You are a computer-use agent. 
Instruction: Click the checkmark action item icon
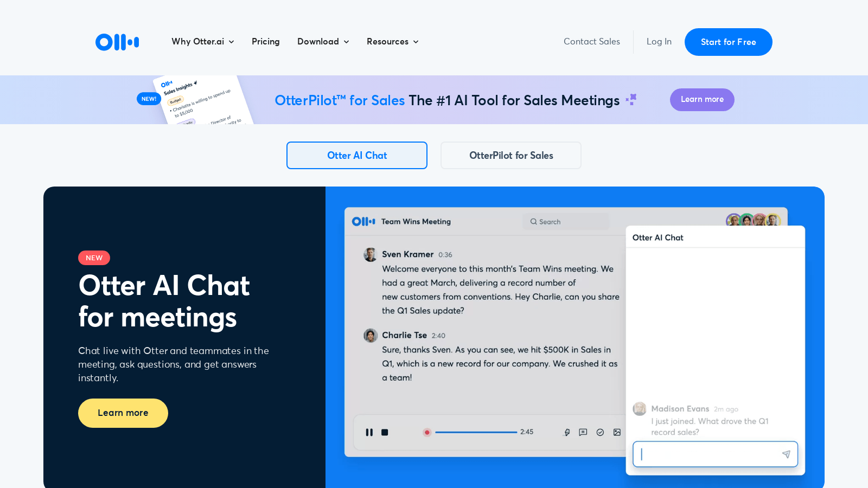point(600,432)
